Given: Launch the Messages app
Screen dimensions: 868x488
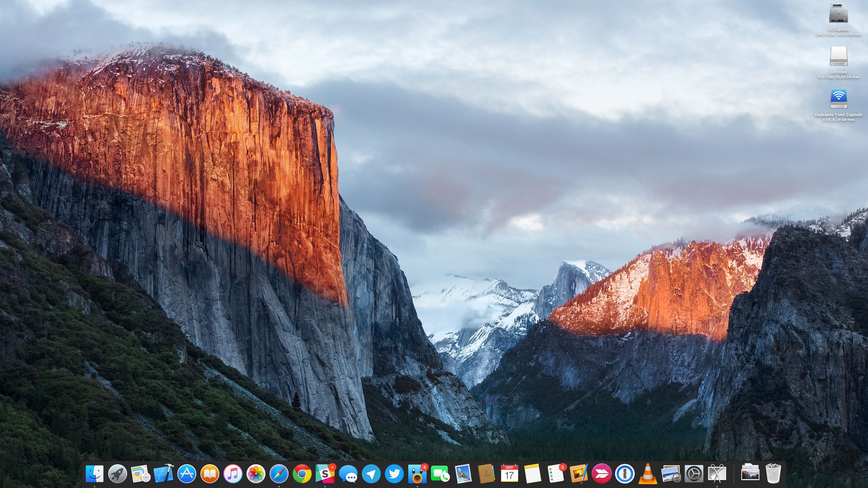Looking at the screenshot, I should 349,474.
